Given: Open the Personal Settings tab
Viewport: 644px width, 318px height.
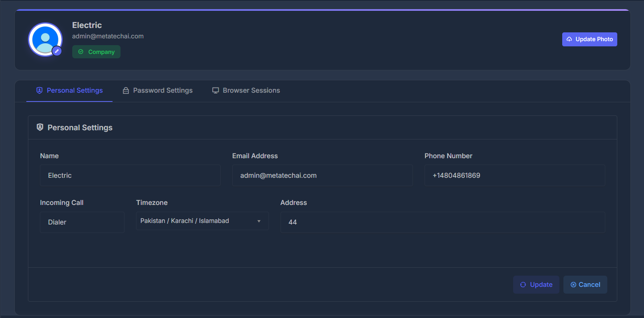Looking at the screenshot, I should pyautogui.click(x=69, y=91).
